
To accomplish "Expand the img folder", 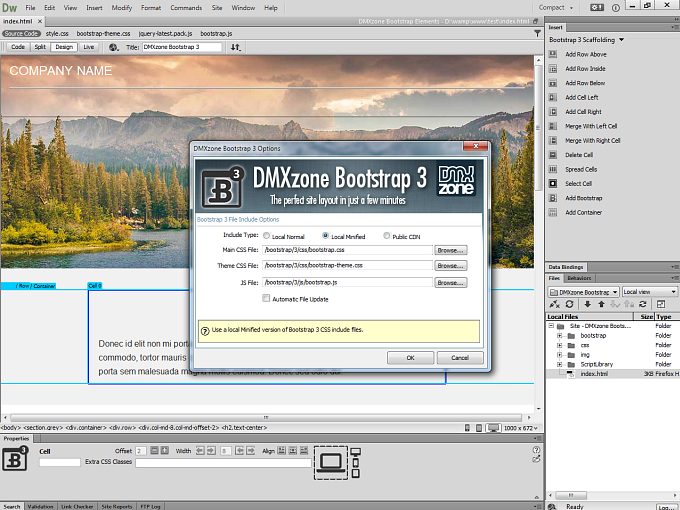I will [x=559, y=355].
